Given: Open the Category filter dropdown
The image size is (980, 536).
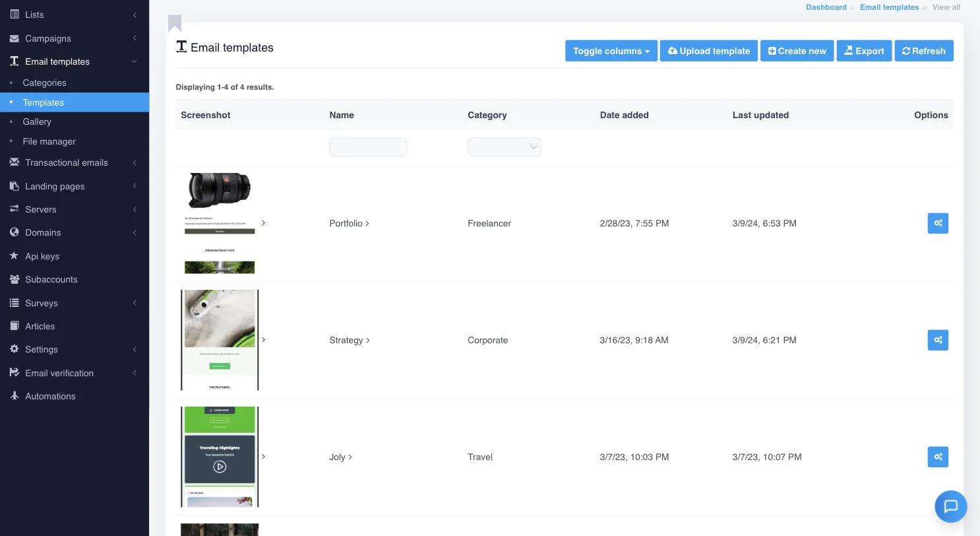Looking at the screenshot, I should [505, 147].
